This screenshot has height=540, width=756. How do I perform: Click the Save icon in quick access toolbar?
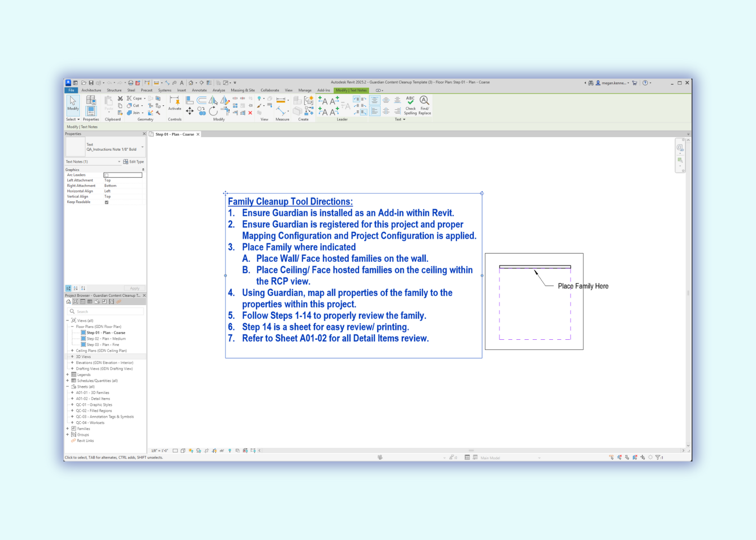click(x=91, y=83)
